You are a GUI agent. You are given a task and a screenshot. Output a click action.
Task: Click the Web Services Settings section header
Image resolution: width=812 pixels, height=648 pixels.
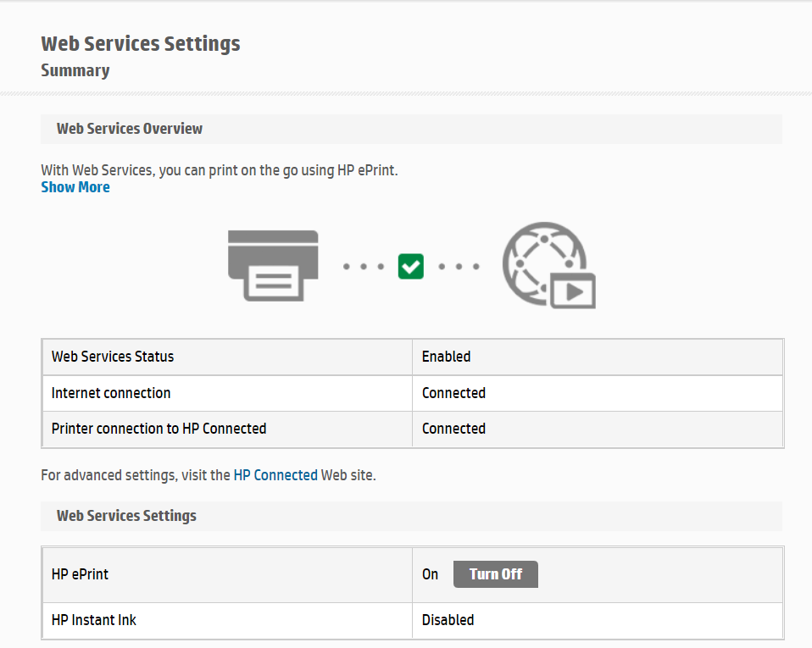(125, 516)
